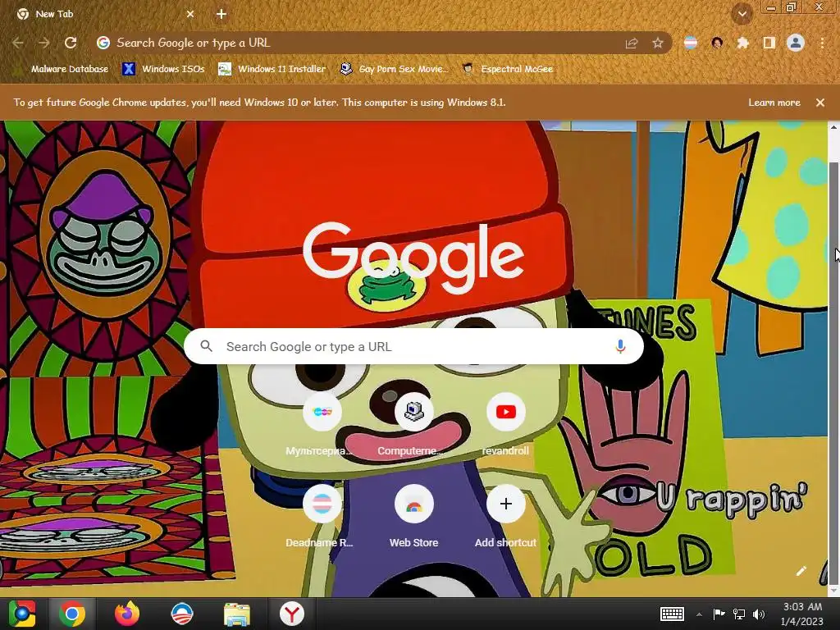840x630 pixels.
Task: Click the magnifier icon in the search box
Action: pyautogui.click(x=206, y=346)
